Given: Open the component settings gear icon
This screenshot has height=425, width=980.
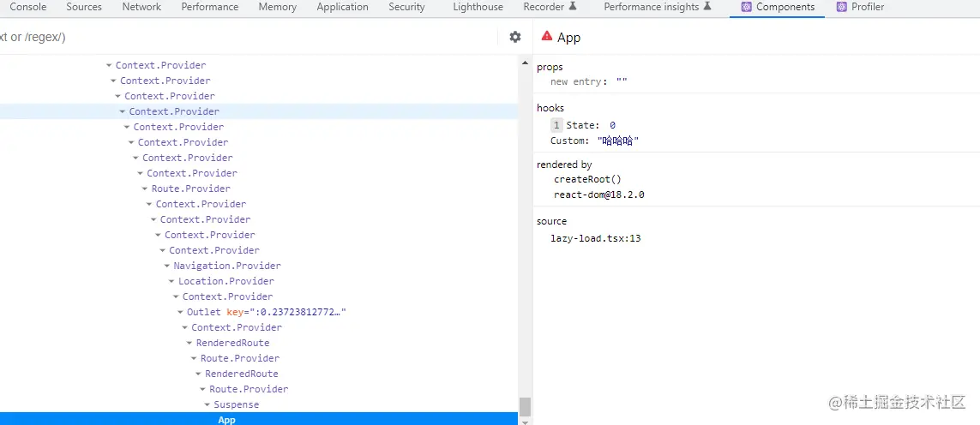Looking at the screenshot, I should coord(514,37).
